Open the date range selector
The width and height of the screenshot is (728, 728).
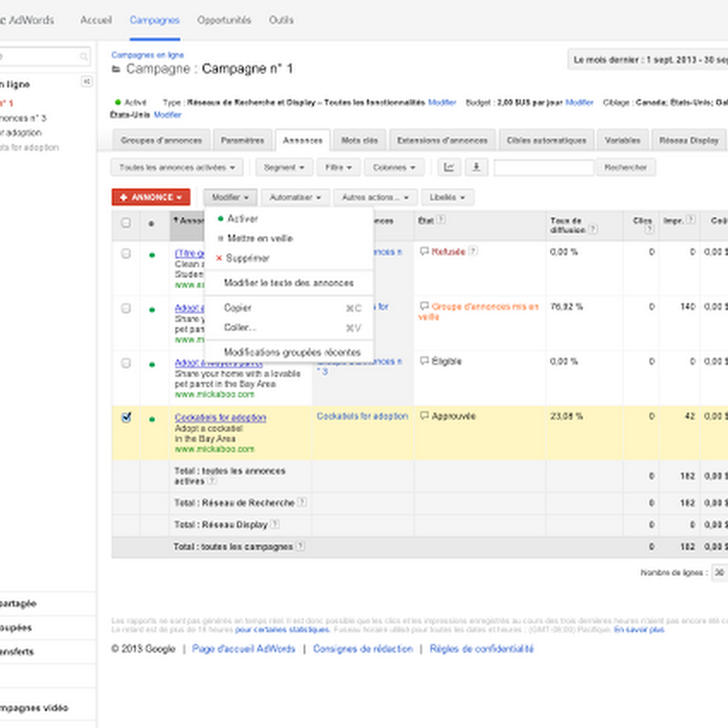647,60
